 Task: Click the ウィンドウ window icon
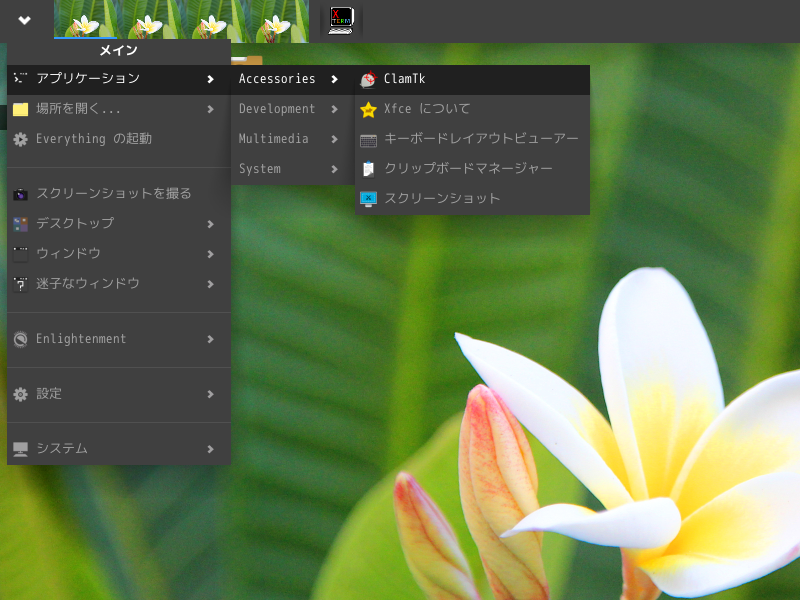click(20, 254)
